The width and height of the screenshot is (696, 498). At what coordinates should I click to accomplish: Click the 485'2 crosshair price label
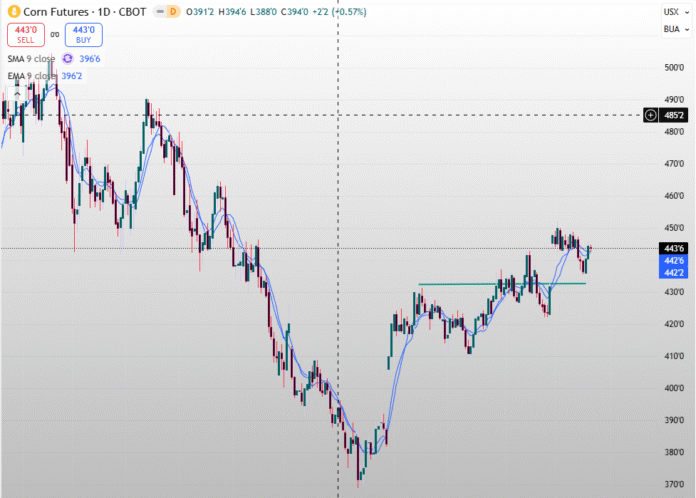click(x=673, y=115)
